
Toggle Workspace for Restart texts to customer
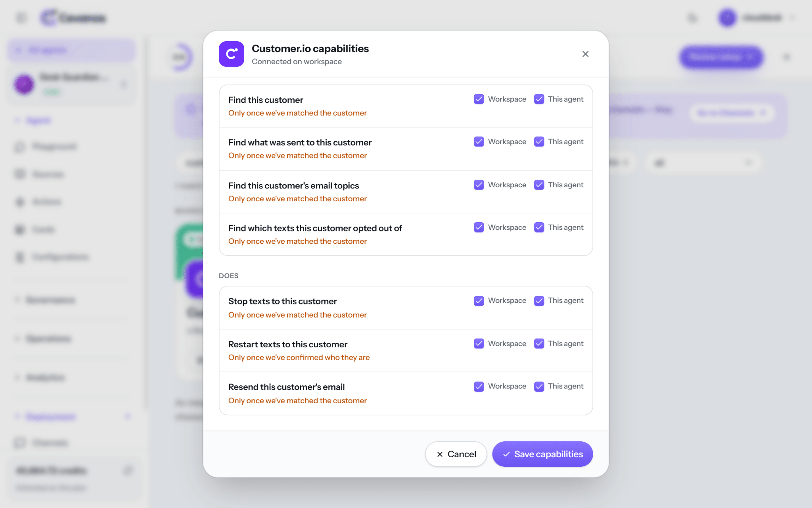point(479,344)
